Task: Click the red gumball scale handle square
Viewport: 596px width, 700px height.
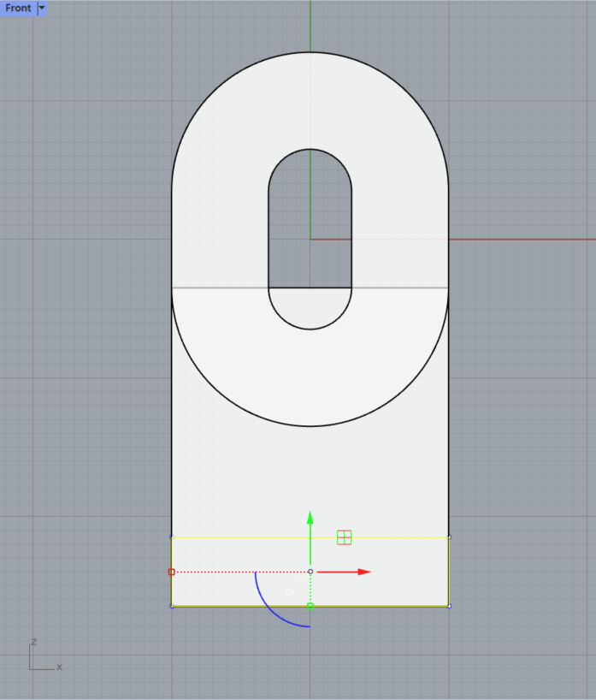Action: click(x=171, y=572)
